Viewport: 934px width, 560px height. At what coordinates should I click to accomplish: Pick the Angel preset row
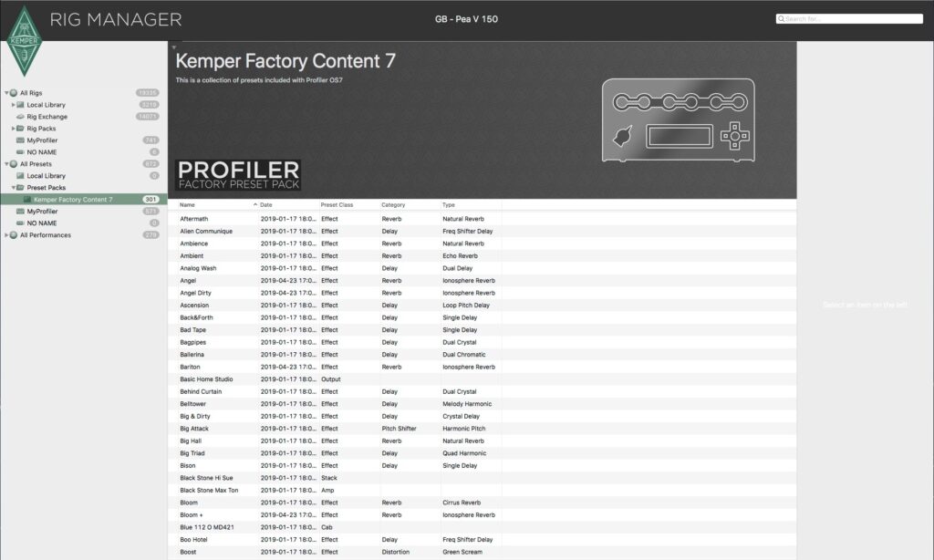(482, 281)
